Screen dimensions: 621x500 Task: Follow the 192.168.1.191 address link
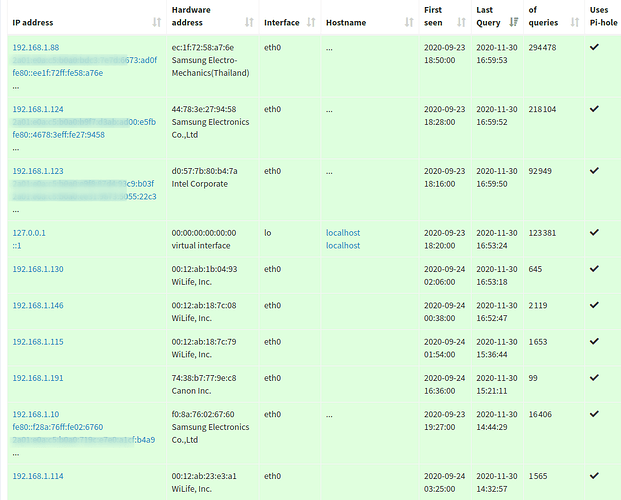tap(38, 378)
